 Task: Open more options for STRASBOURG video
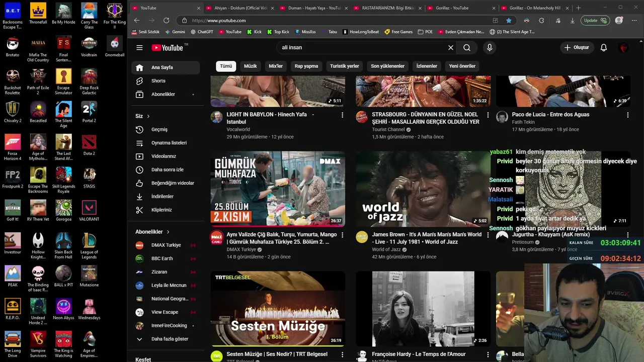[488, 115]
